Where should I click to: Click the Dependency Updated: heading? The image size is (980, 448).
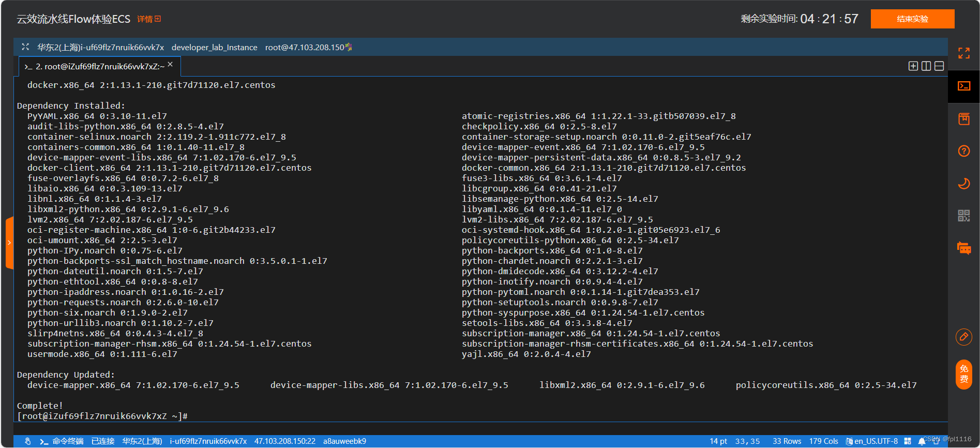[66, 375]
